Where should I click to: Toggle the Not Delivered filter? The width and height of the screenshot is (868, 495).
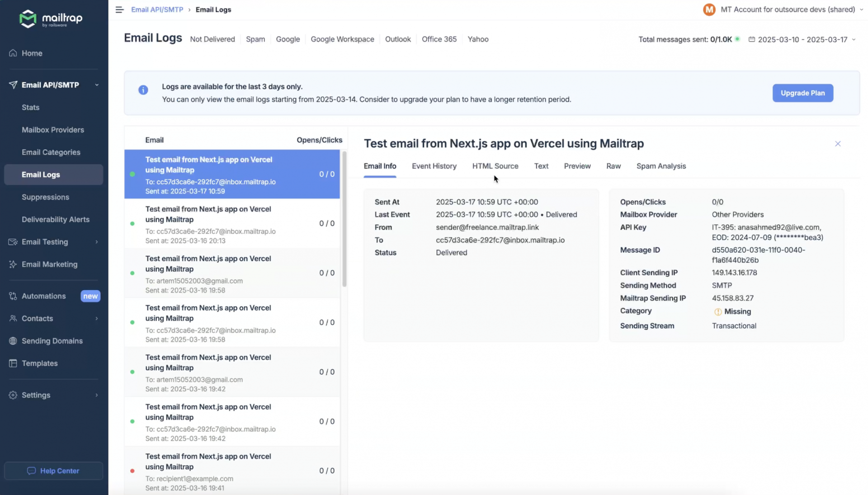(212, 39)
